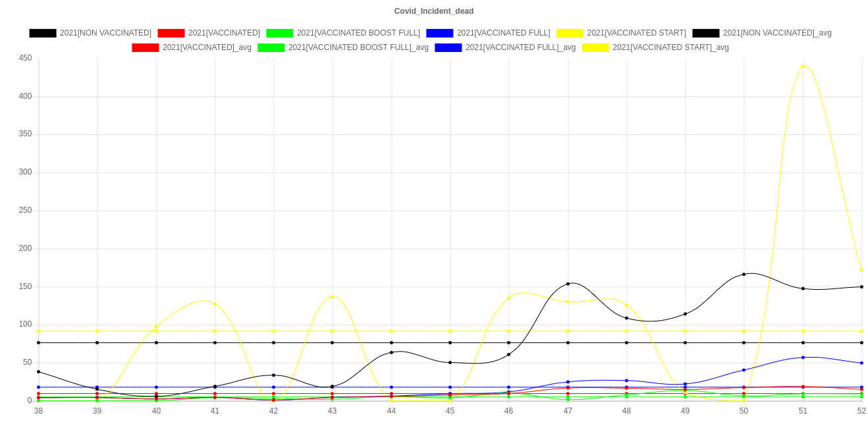Viewport: 868px width, 434px height.
Task: Toggle the 2021[NON VACCINATED] legend label
Action: point(105,33)
